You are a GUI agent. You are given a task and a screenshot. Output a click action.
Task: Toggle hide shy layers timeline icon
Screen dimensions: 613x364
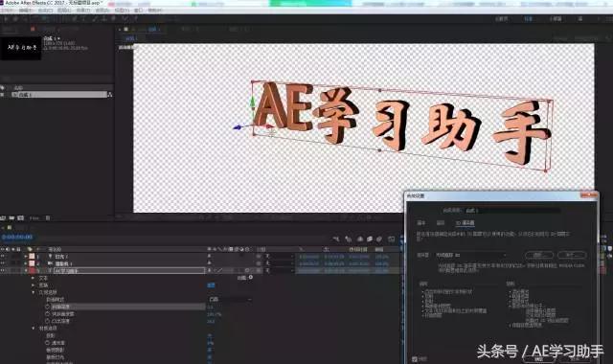pyautogui.click(x=360, y=239)
